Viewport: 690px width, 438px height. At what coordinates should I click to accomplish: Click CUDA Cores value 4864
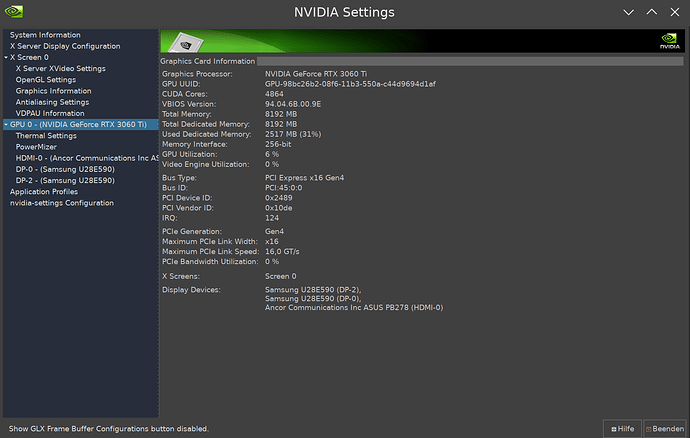point(274,94)
